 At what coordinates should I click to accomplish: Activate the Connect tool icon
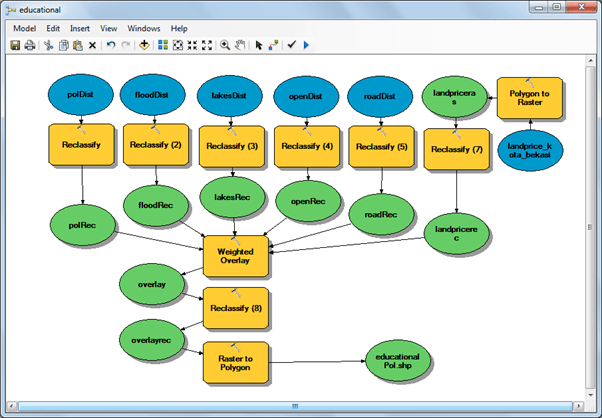(x=273, y=45)
